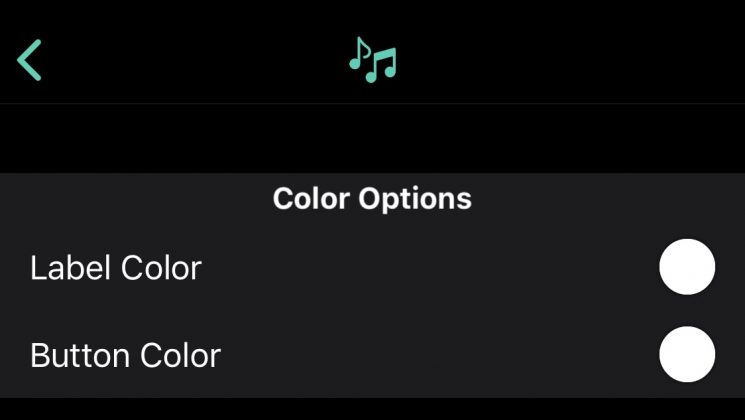Image resolution: width=745 pixels, height=420 pixels.
Task: Tap the Label Color settings row
Action: (x=372, y=267)
